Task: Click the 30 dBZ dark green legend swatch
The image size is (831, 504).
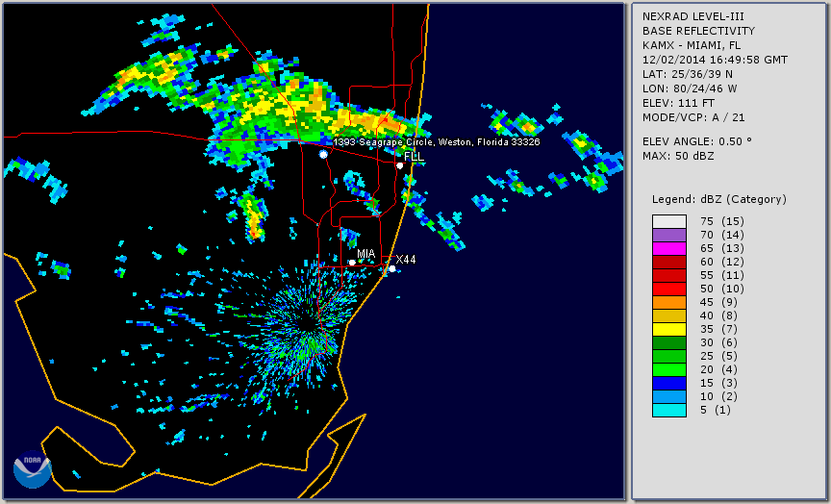Action: tap(669, 342)
